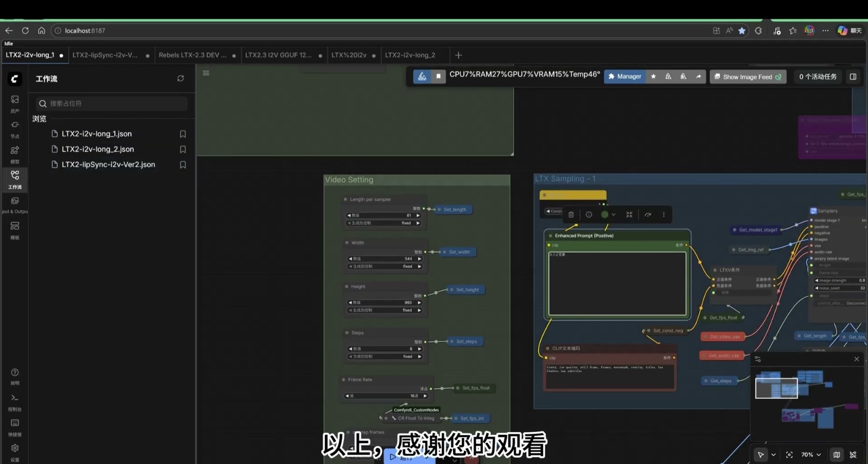The height and width of the screenshot is (464, 868).
Task: Open minimap settings icon
Action: click(758, 359)
